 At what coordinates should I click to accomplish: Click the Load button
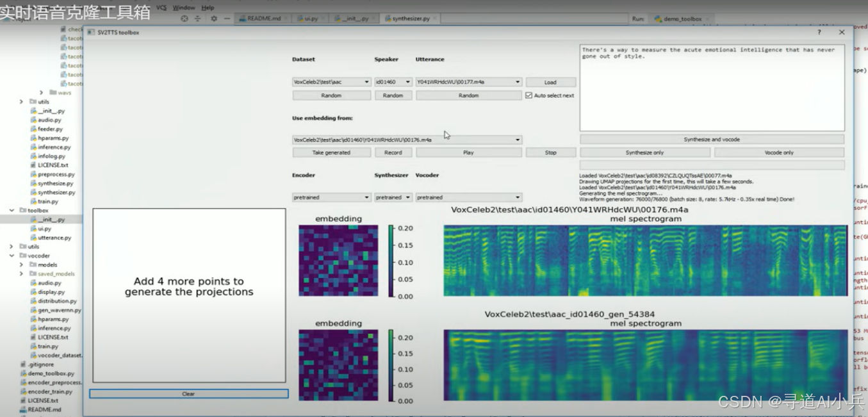551,82
